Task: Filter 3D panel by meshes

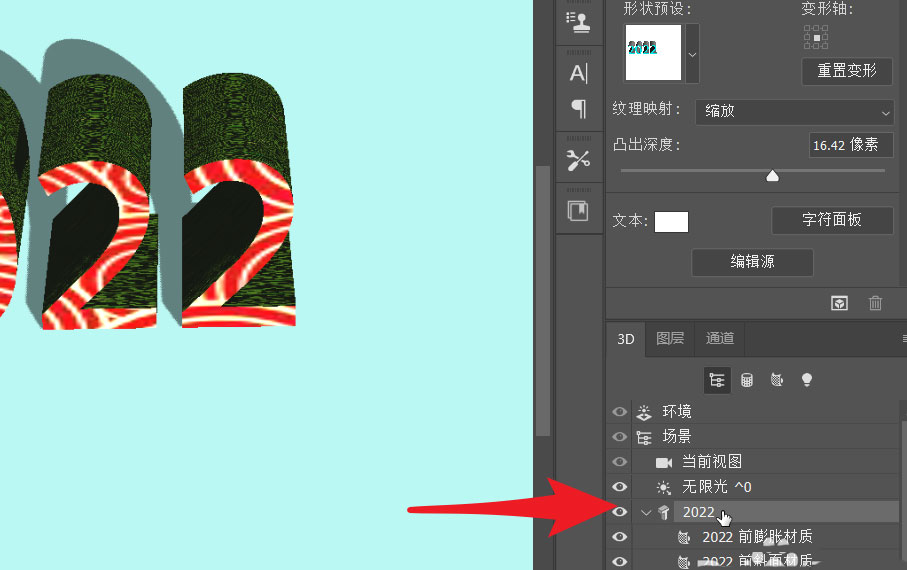Action: tap(747, 380)
